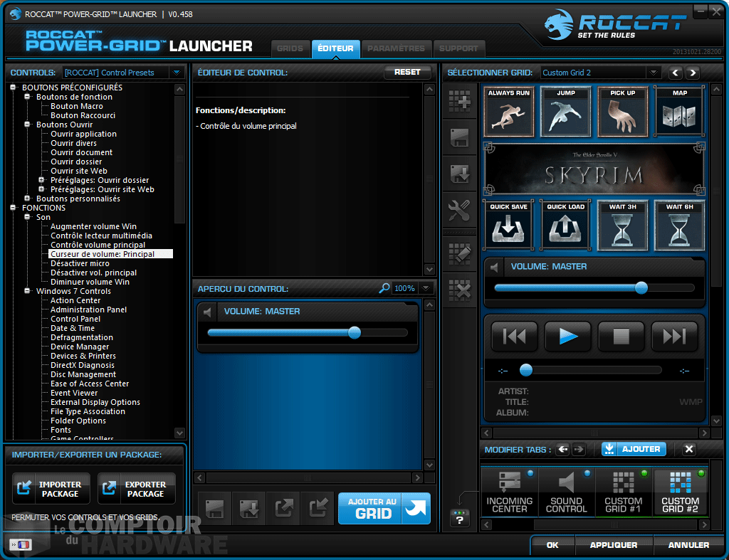
Task: Skip to next track in player
Action: tap(674, 336)
